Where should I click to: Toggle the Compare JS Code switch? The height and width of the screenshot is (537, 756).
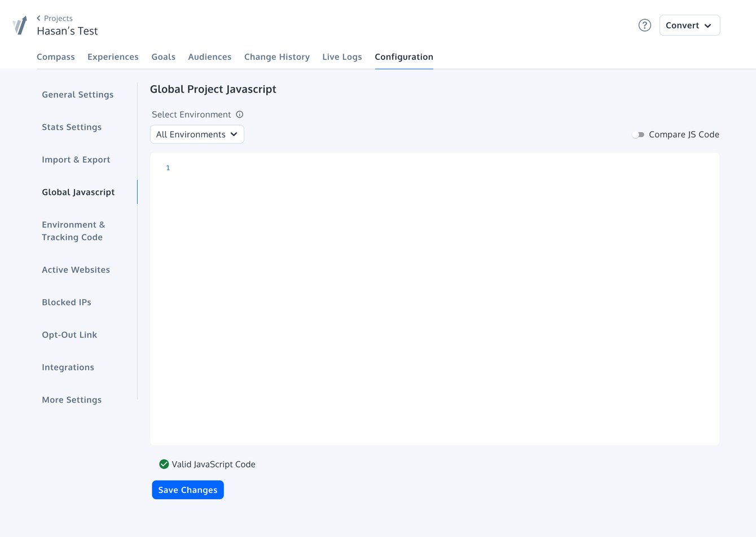pos(638,134)
